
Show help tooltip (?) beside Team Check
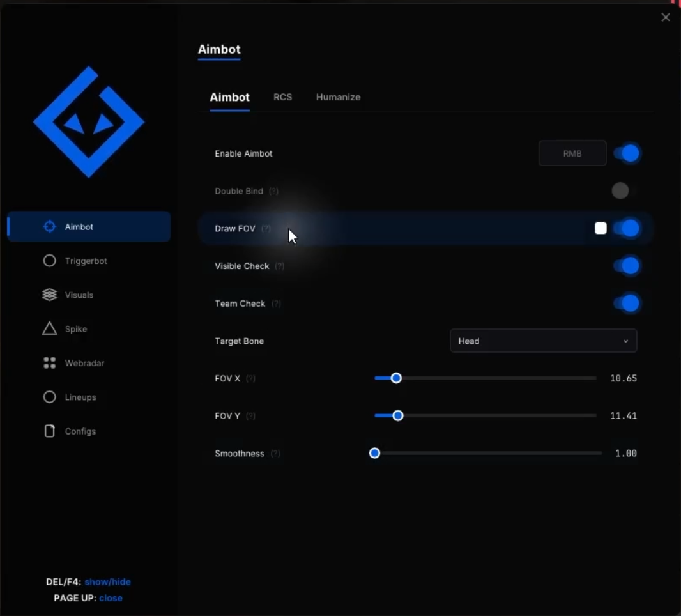click(x=276, y=304)
